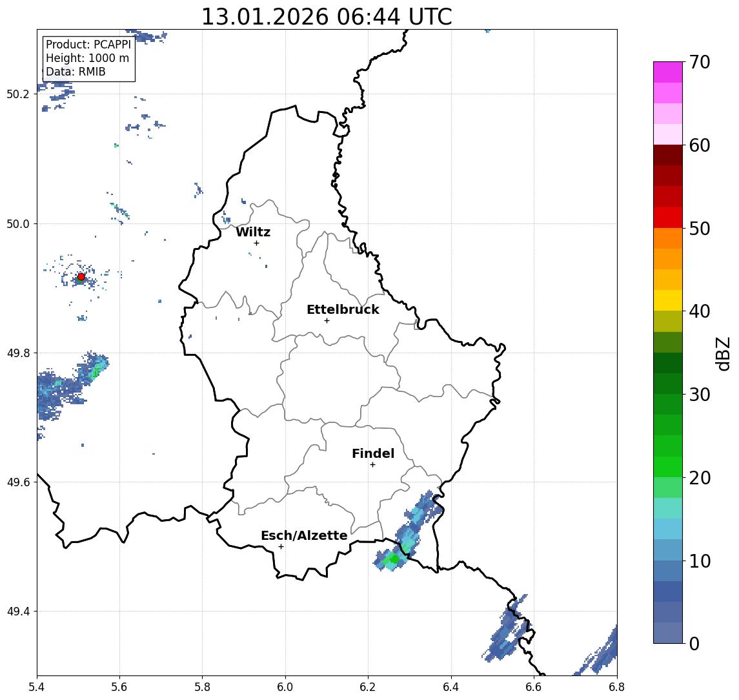This screenshot has width=739, height=700.
Task: Click the Ettelbruck station cross marker
Action: point(327,321)
